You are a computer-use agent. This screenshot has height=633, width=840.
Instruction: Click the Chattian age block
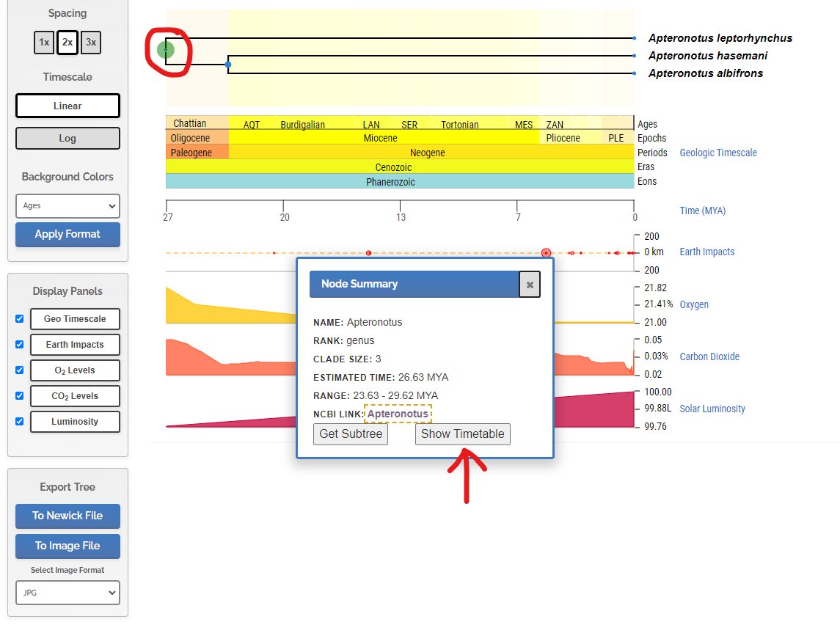coord(197,122)
